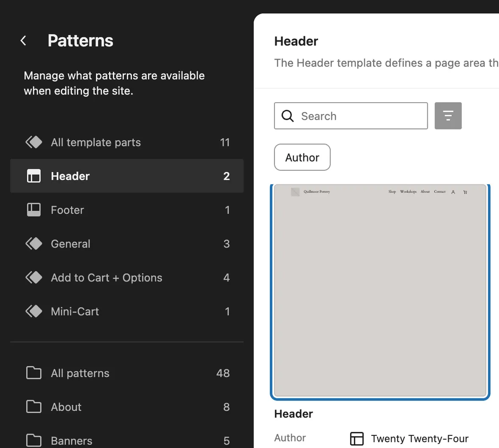
Task: Open Add to Cart + Options category
Action: tap(127, 277)
